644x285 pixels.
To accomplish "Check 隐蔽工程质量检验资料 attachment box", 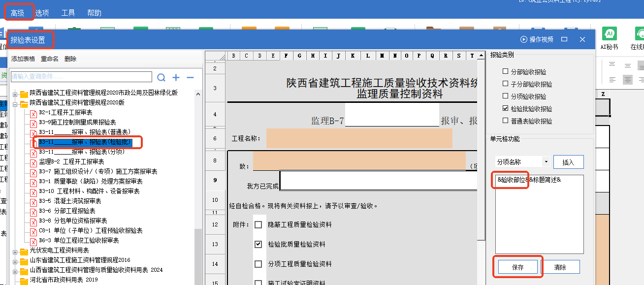I will coord(258,225).
